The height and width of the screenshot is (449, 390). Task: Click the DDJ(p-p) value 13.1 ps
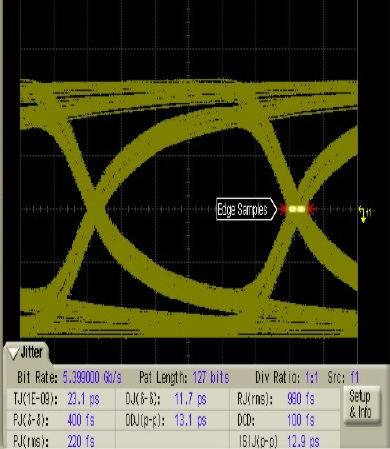coord(190,420)
